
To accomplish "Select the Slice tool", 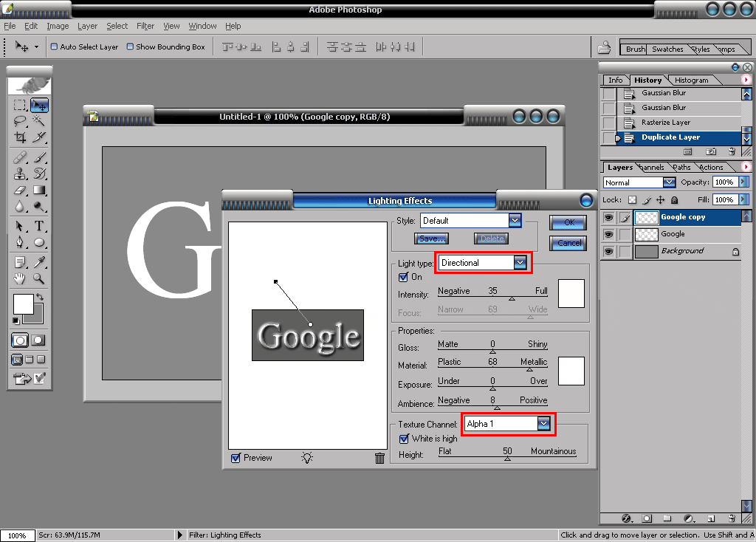I will click(39, 137).
